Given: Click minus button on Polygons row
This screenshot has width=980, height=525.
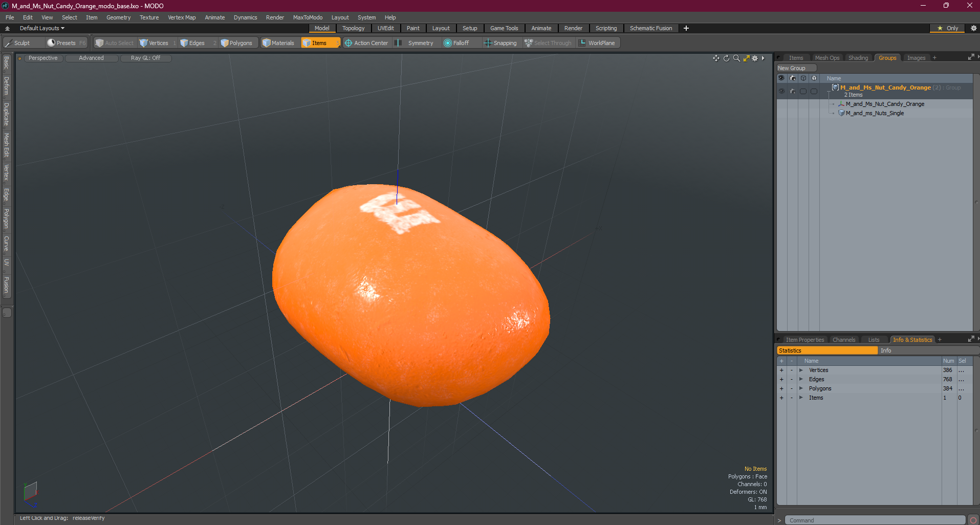Looking at the screenshot, I should (x=792, y=388).
